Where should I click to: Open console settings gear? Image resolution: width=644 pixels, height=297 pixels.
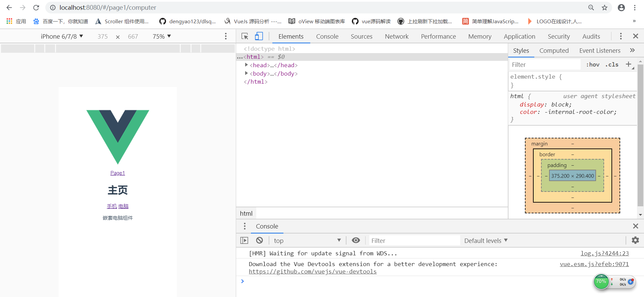click(x=635, y=240)
